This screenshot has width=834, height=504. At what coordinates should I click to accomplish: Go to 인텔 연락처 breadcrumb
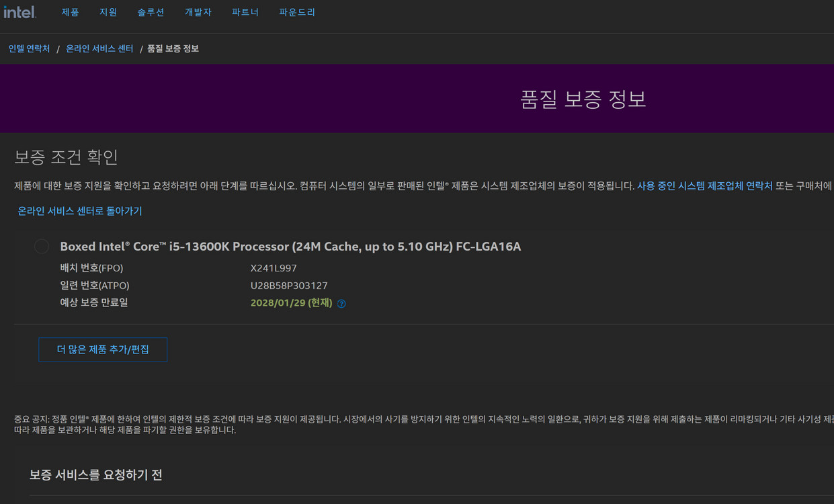point(29,49)
